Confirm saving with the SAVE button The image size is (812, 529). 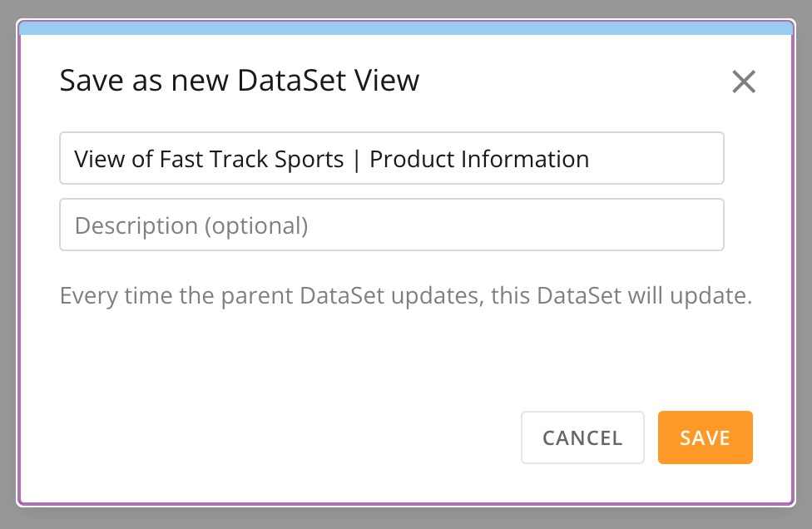705,438
